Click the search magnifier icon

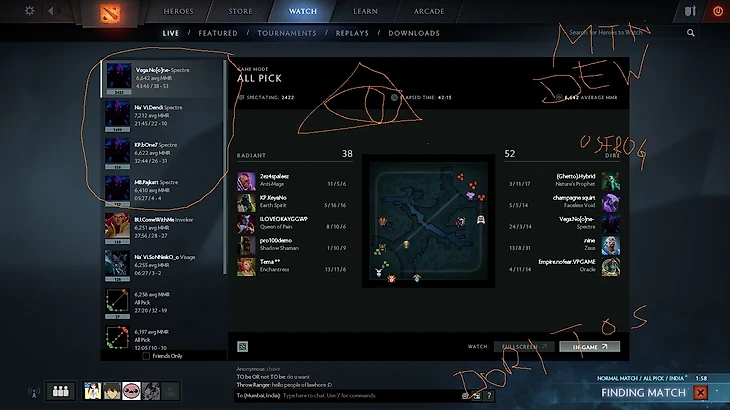tap(690, 33)
